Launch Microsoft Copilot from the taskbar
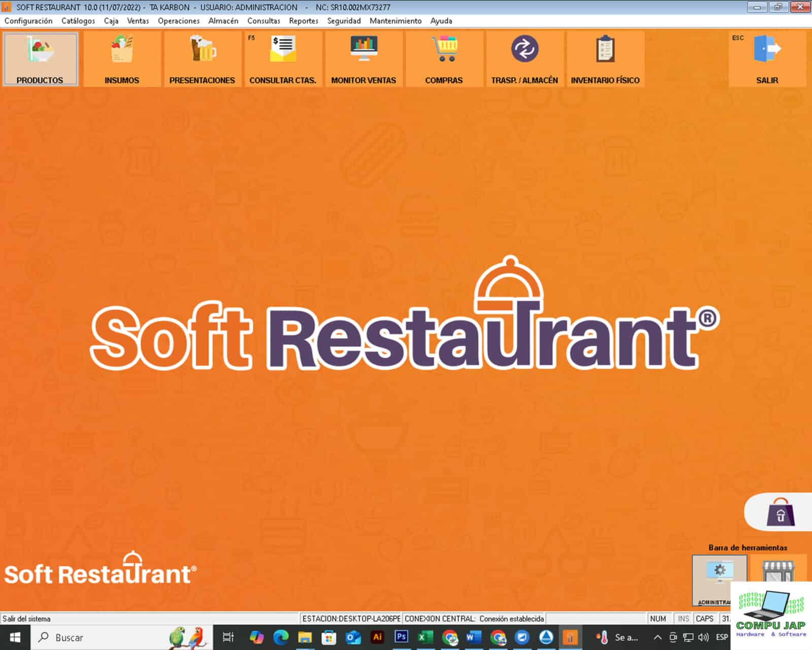This screenshot has width=812, height=650. [x=257, y=637]
